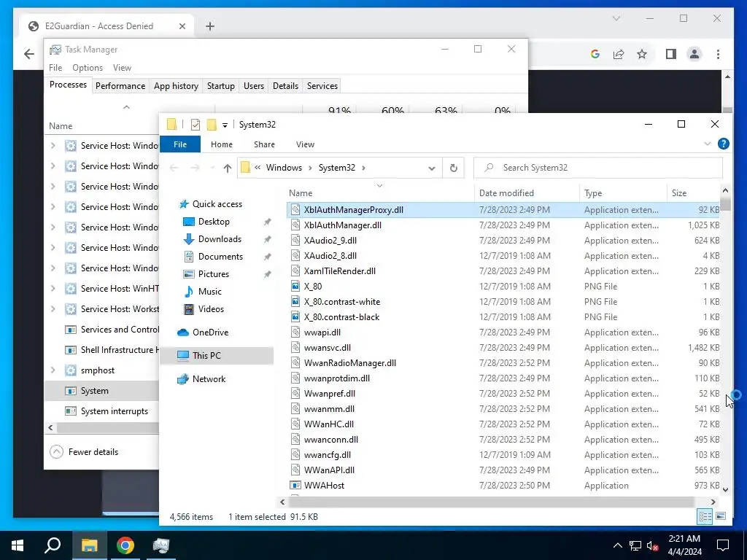Click Fewer details in Task Manager
The width and height of the screenshot is (747, 560).
coord(85,452)
